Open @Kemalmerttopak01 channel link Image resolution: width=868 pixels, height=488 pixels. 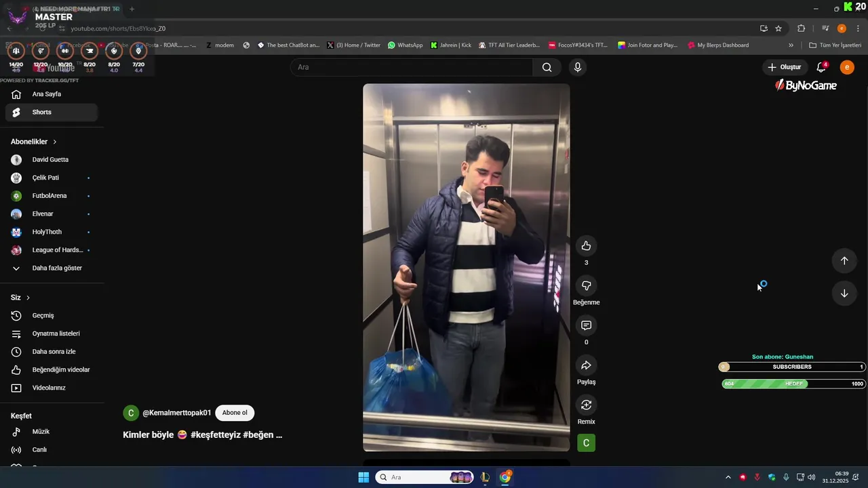click(176, 413)
